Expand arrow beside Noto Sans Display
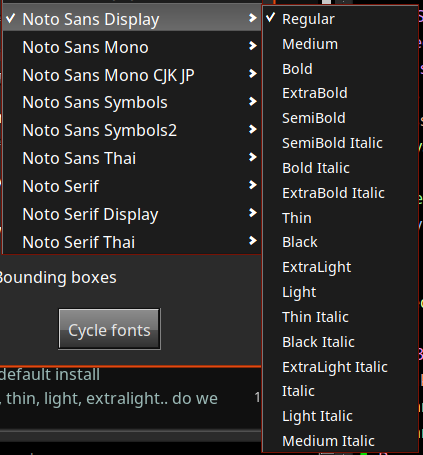 coord(253,18)
